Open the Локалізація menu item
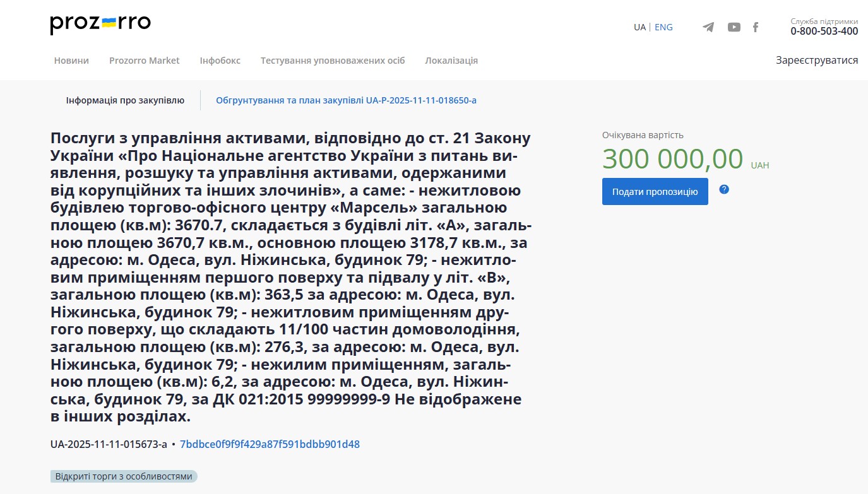Image resolution: width=868 pixels, height=494 pixels. coord(451,61)
